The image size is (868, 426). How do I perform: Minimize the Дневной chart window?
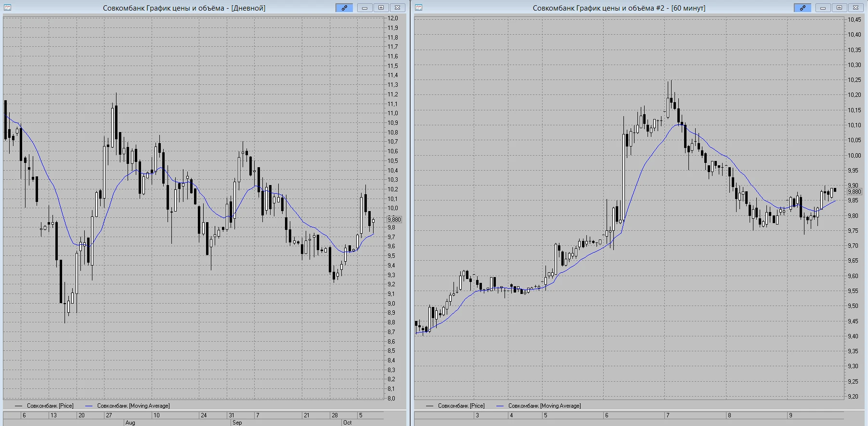click(364, 8)
